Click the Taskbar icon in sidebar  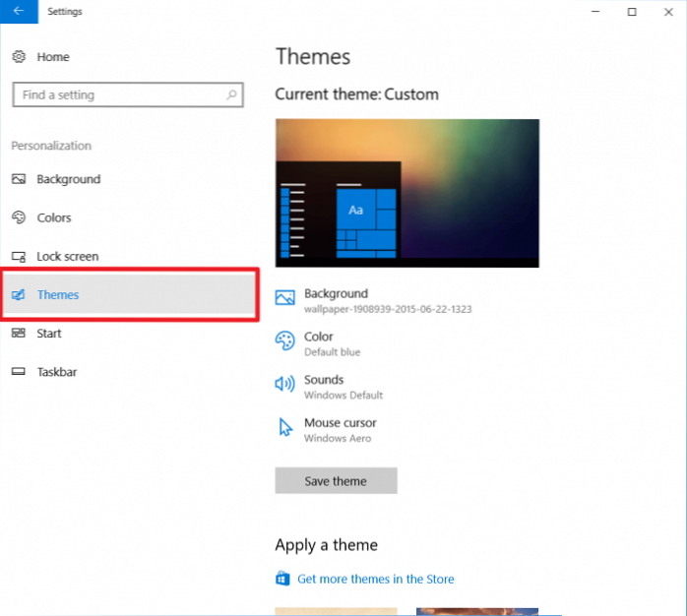19,372
